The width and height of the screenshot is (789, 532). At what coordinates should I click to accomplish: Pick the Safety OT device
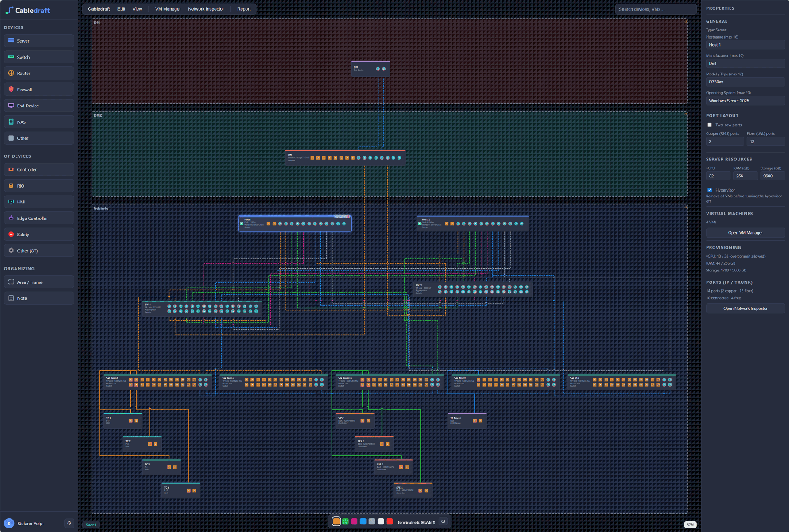click(39, 235)
